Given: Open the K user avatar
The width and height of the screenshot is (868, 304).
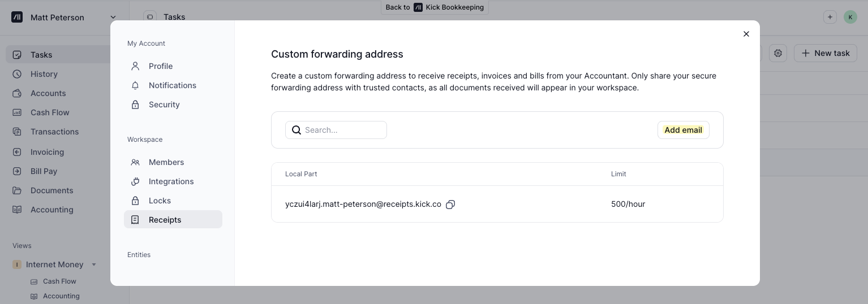Looking at the screenshot, I should [850, 17].
